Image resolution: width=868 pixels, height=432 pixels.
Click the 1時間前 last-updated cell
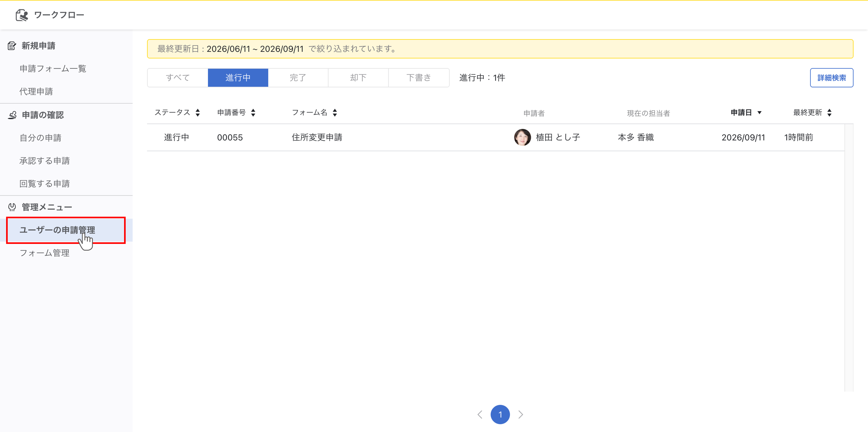[x=798, y=137]
